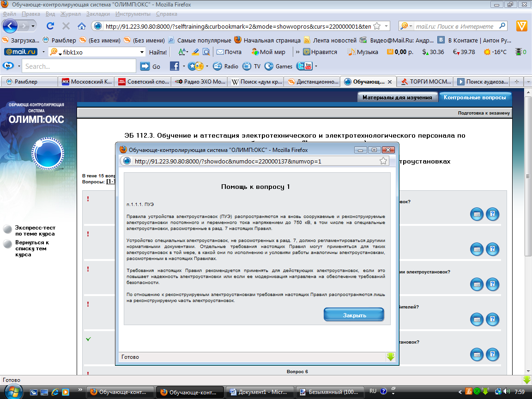Open help icon for question ending 'тановок?'
532x399 pixels.
[x=492, y=355]
